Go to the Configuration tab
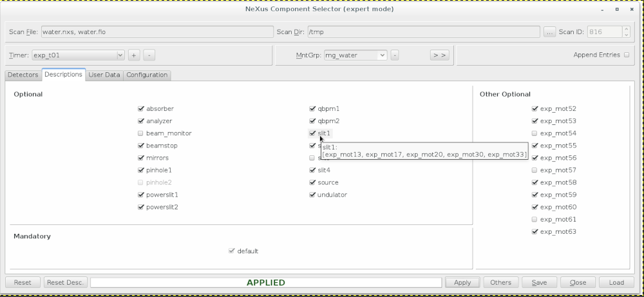 pos(147,75)
